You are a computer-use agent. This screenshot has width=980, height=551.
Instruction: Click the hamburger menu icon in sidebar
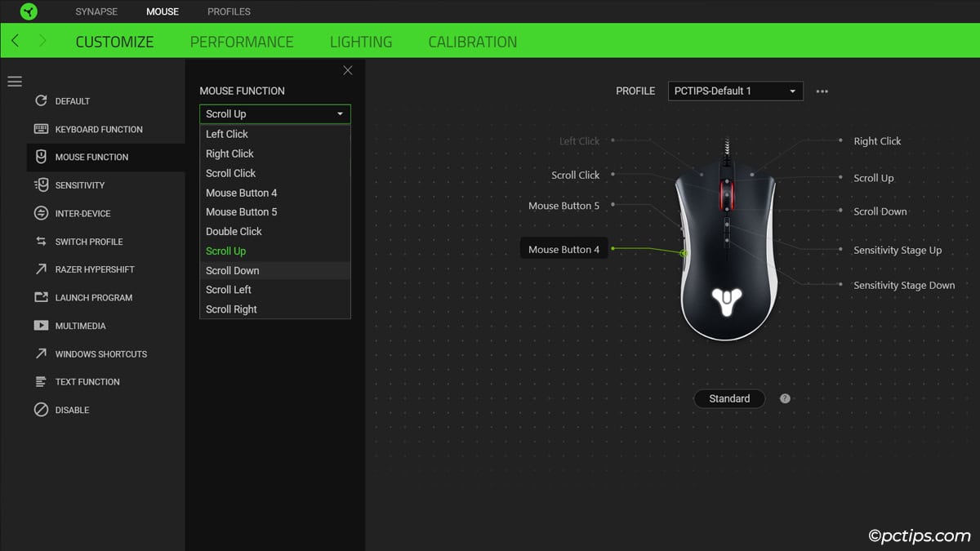(15, 82)
